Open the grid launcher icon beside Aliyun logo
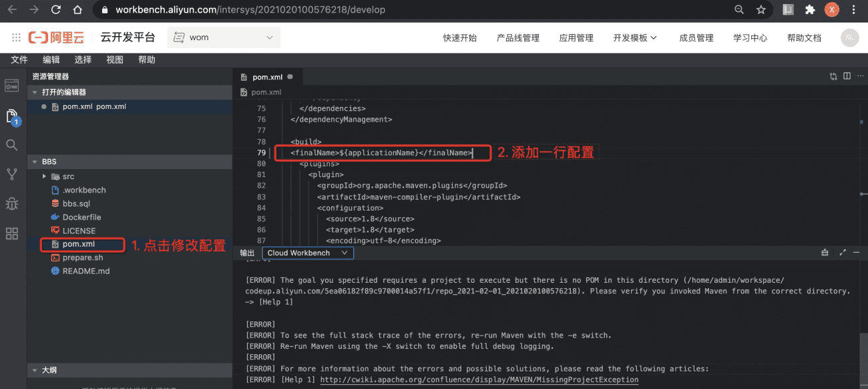The height and width of the screenshot is (389, 868). pos(15,37)
